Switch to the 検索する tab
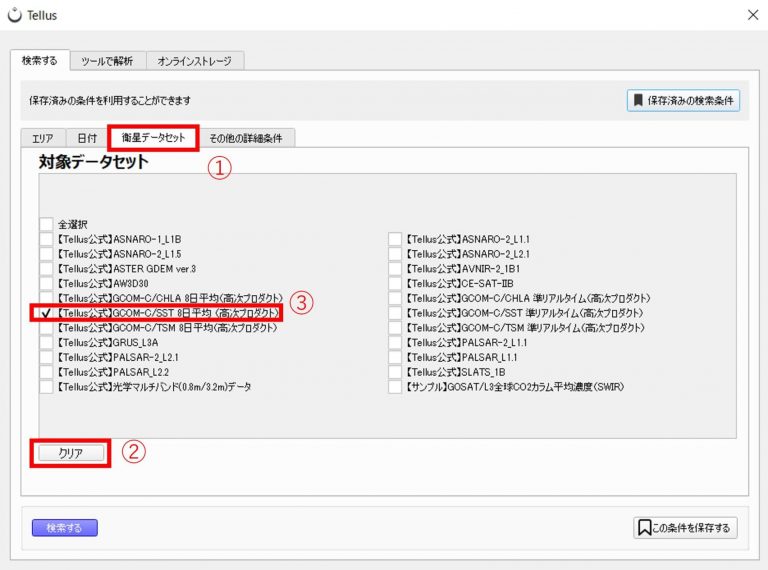 pyautogui.click(x=40, y=61)
